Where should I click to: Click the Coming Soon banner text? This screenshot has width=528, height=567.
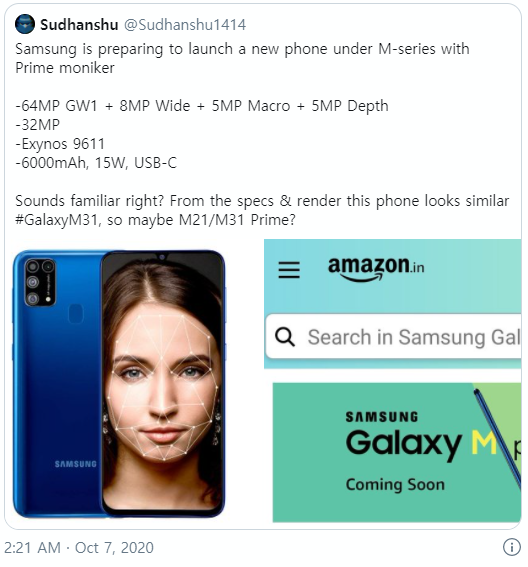pyautogui.click(x=395, y=485)
